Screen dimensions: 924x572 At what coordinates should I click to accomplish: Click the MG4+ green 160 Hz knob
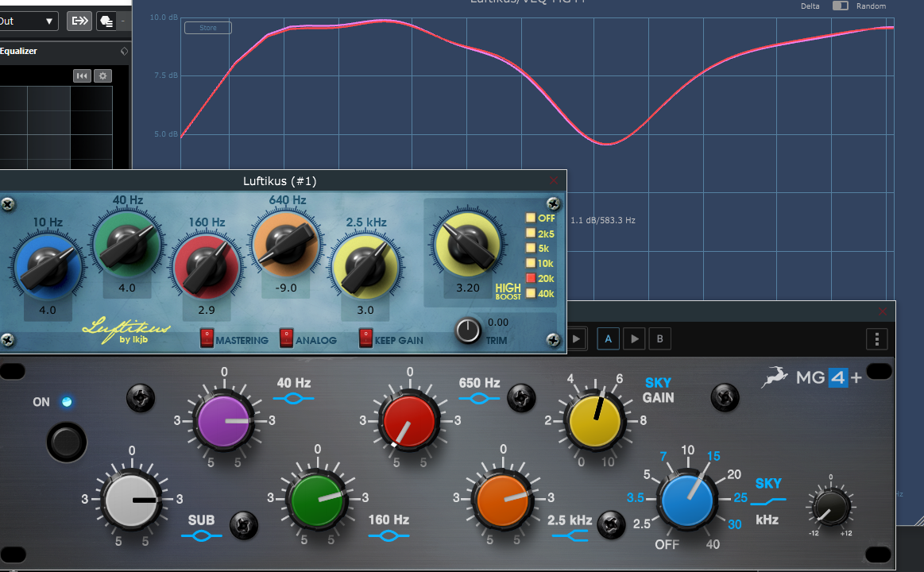[x=317, y=500]
